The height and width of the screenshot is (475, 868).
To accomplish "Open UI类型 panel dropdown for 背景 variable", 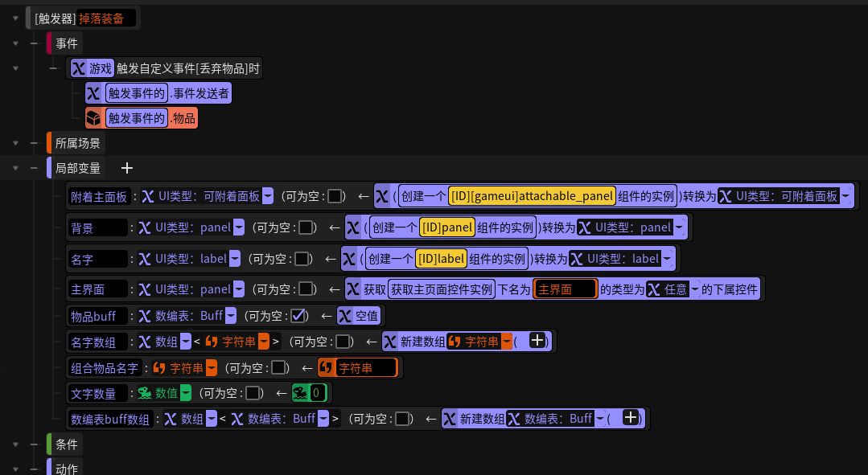I will [x=239, y=227].
